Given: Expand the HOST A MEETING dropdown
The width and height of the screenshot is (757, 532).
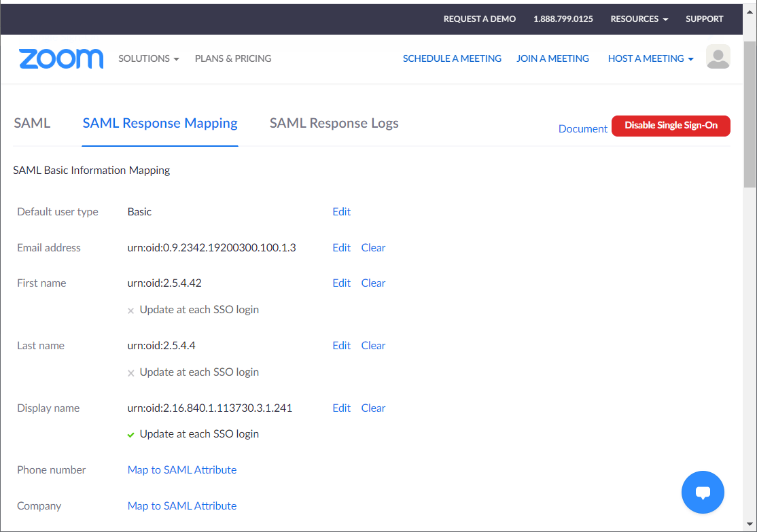Looking at the screenshot, I should 650,58.
